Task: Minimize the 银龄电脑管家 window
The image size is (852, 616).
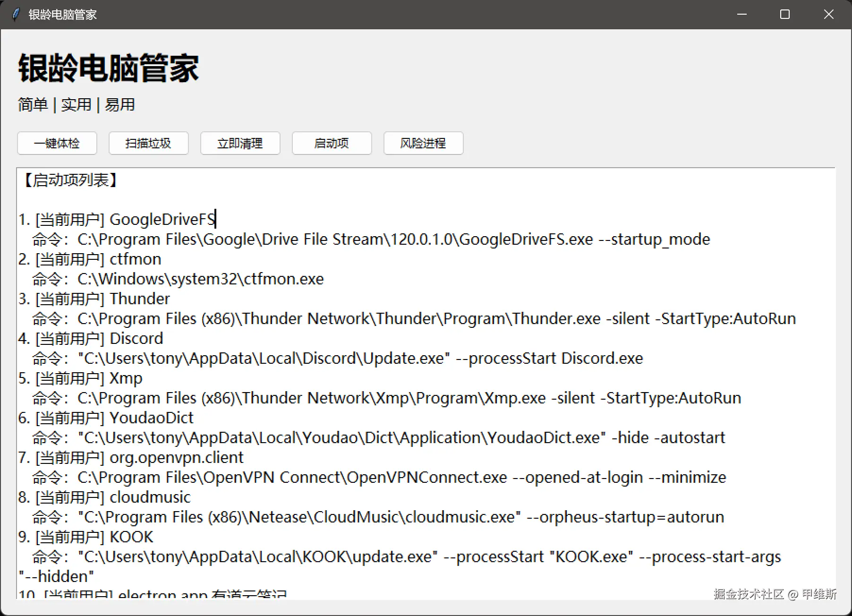Action: click(x=742, y=14)
